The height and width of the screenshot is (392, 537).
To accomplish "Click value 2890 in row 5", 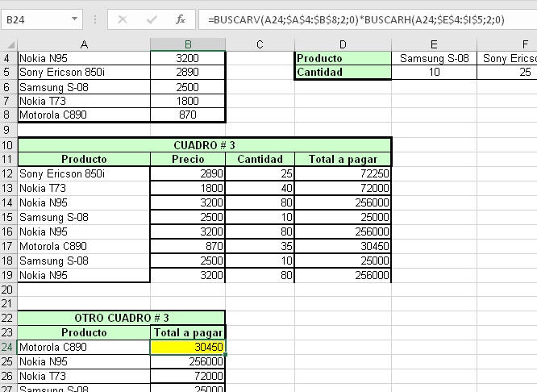I will click(188, 73).
